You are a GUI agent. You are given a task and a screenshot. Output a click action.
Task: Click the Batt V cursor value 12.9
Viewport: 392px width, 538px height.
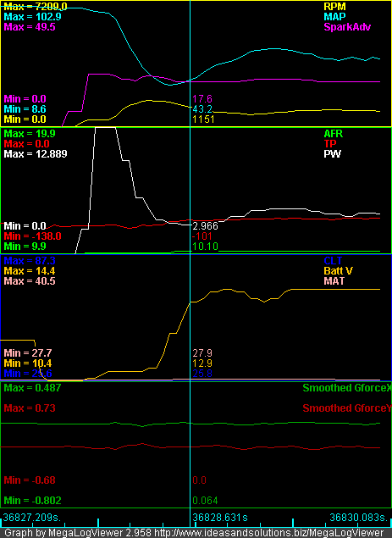(x=202, y=363)
